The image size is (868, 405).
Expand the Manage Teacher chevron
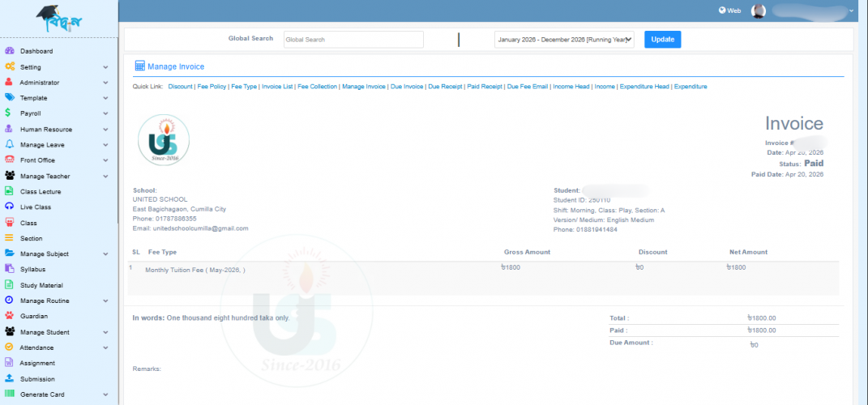coord(105,177)
